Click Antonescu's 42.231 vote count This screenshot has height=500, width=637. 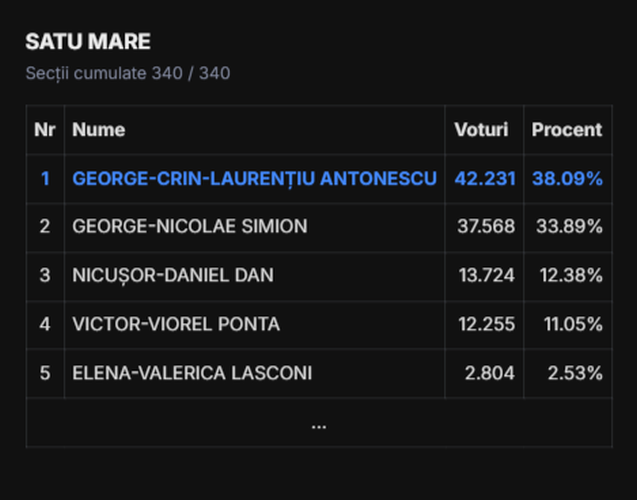[485, 179]
